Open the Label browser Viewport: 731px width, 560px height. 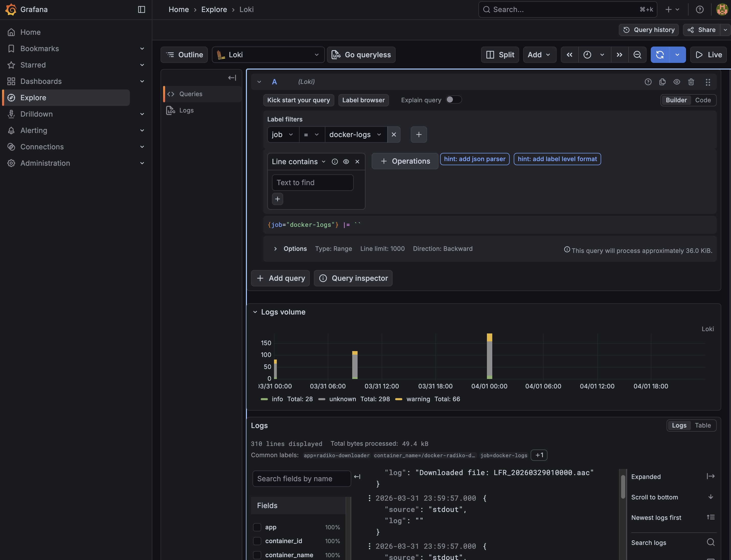pyautogui.click(x=363, y=100)
